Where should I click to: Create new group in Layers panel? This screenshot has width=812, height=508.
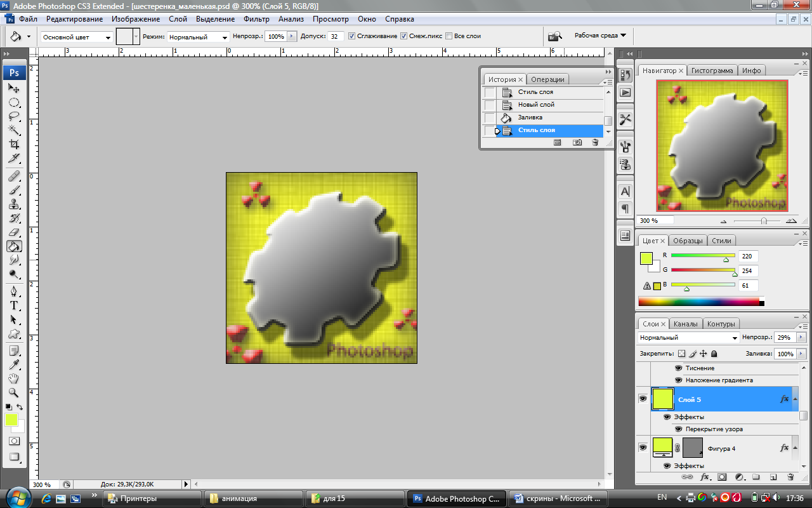point(756,476)
